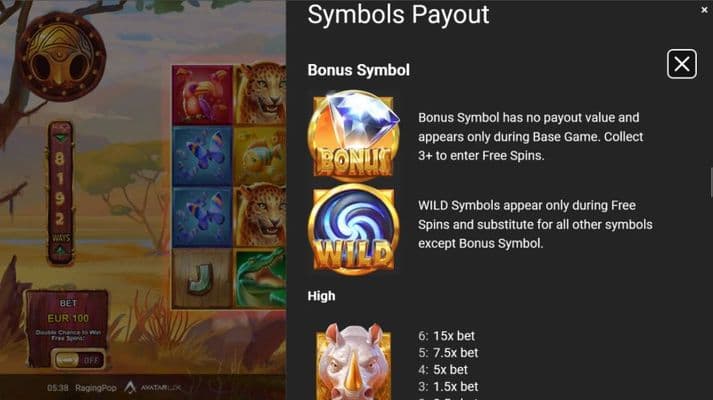Open the EUR 100 bet selector

coord(68,318)
